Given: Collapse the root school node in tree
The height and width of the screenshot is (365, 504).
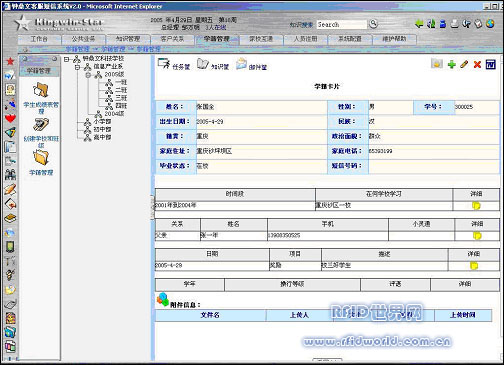Looking at the screenshot, I should (x=66, y=59).
